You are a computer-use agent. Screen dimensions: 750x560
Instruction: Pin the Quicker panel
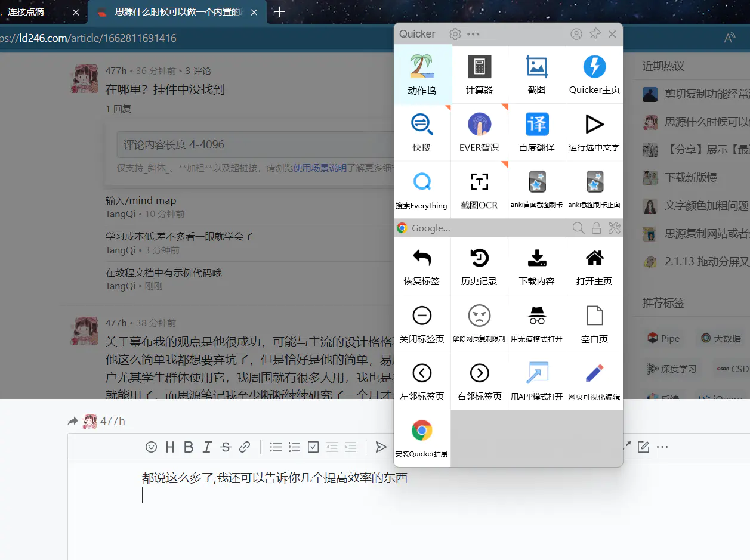(x=595, y=34)
